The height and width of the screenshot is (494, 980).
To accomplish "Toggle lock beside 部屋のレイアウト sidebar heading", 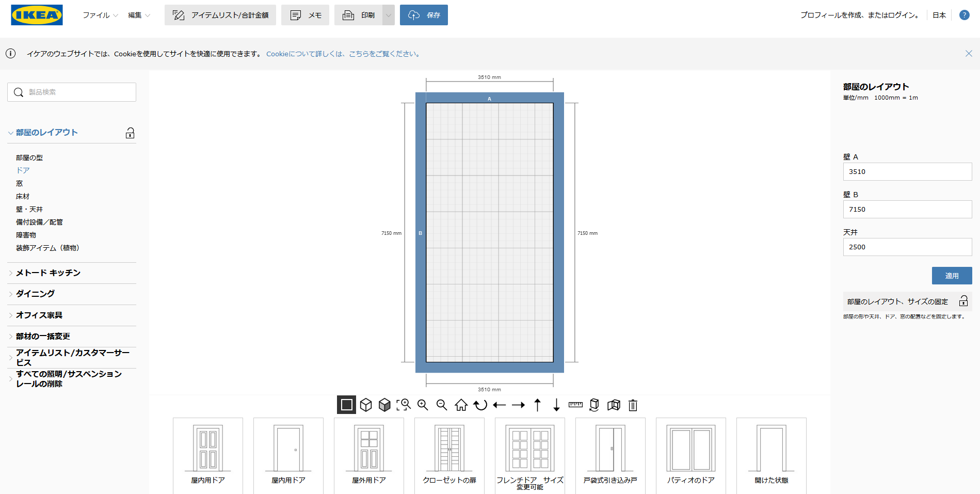I will point(130,133).
